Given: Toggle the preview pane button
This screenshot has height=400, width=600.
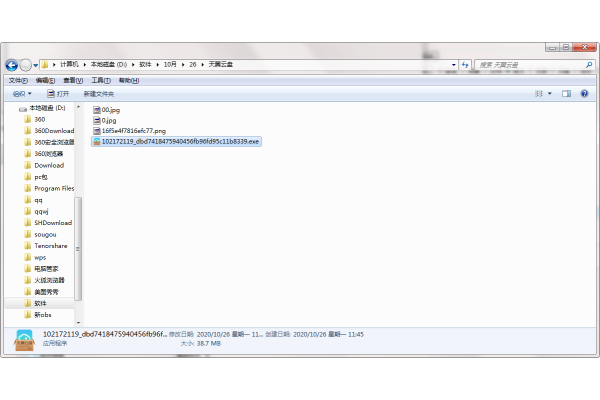Looking at the screenshot, I should (566, 94).
